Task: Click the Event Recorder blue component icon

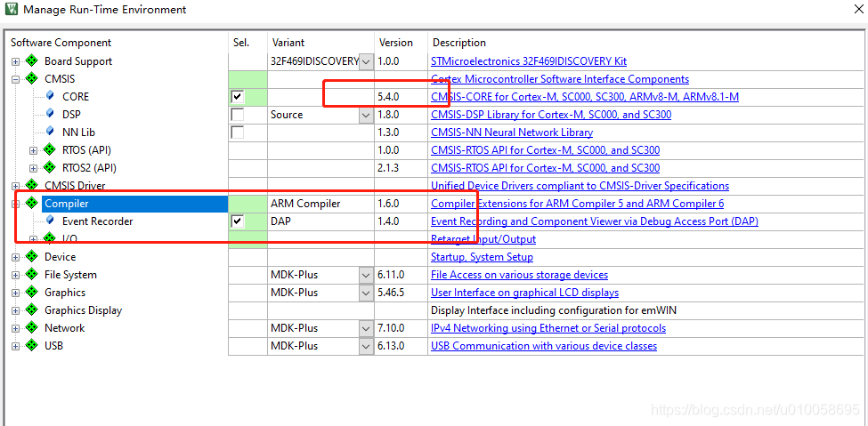Action: click(x=50, y=221)
